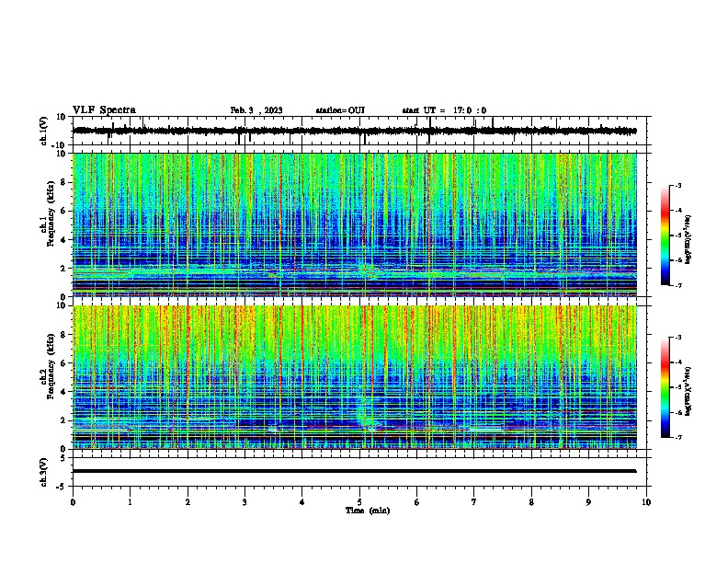The width and height of the screenshot is (728, 563).
Task: Click the ch.2 color bar log(PSD) label
Action: pyautogui.click(x=688, y=391)
